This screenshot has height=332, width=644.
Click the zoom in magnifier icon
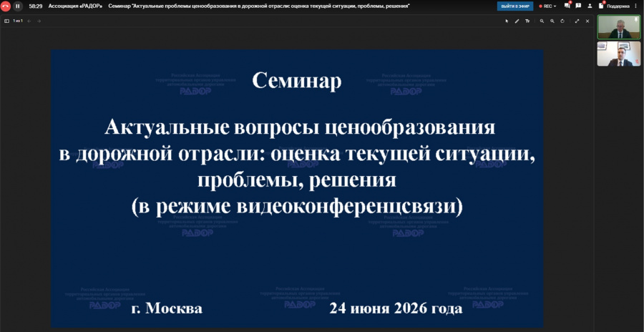click(x=552, y=21)
